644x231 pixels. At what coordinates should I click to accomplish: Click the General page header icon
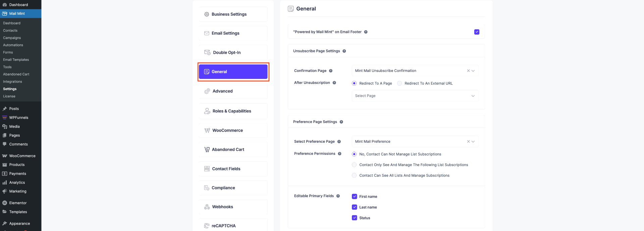tap(291, 9)
